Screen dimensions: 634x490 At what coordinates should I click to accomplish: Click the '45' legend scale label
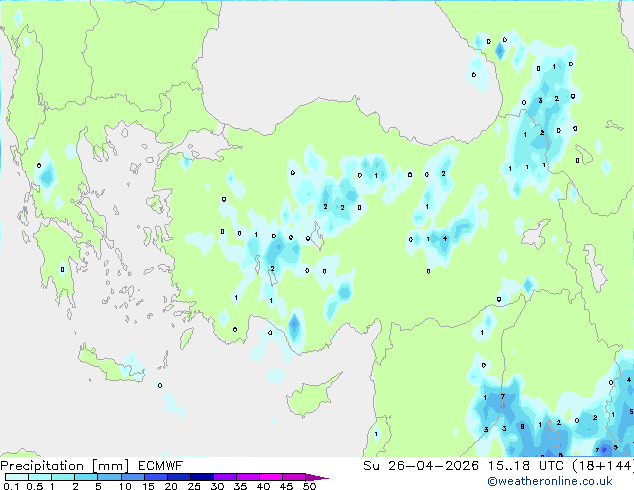pyautogui.click(x=286, y=486)
